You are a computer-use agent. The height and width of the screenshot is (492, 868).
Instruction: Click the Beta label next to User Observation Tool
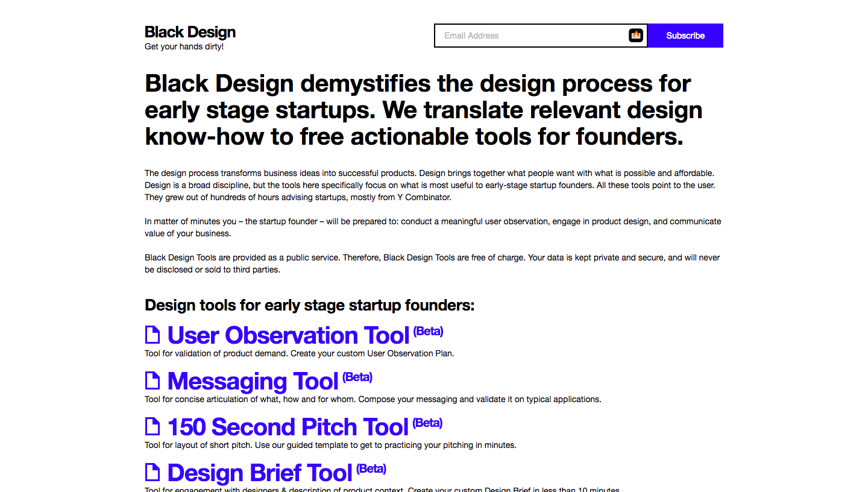[428, 331]
